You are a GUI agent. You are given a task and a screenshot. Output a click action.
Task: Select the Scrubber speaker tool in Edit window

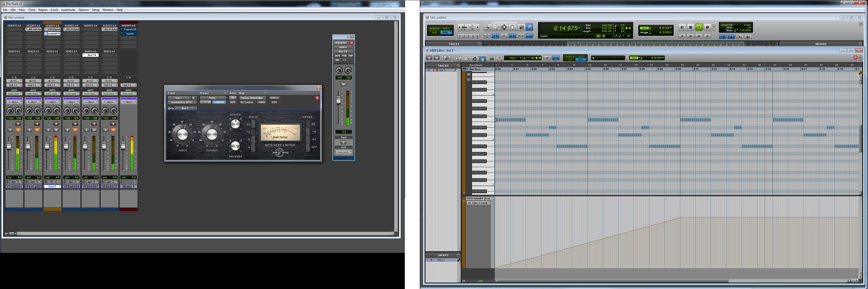click(521, 27)
